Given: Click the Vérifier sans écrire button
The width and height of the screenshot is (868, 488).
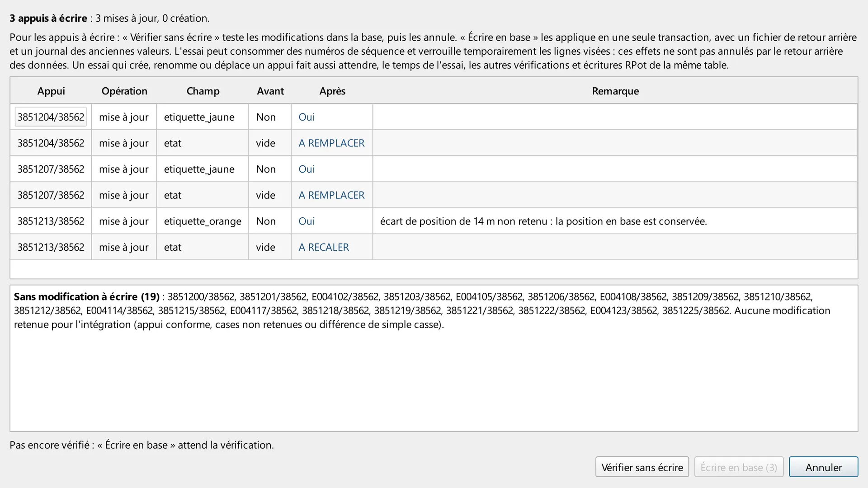Looking at the screenshot, I should (x=642, y=467).
